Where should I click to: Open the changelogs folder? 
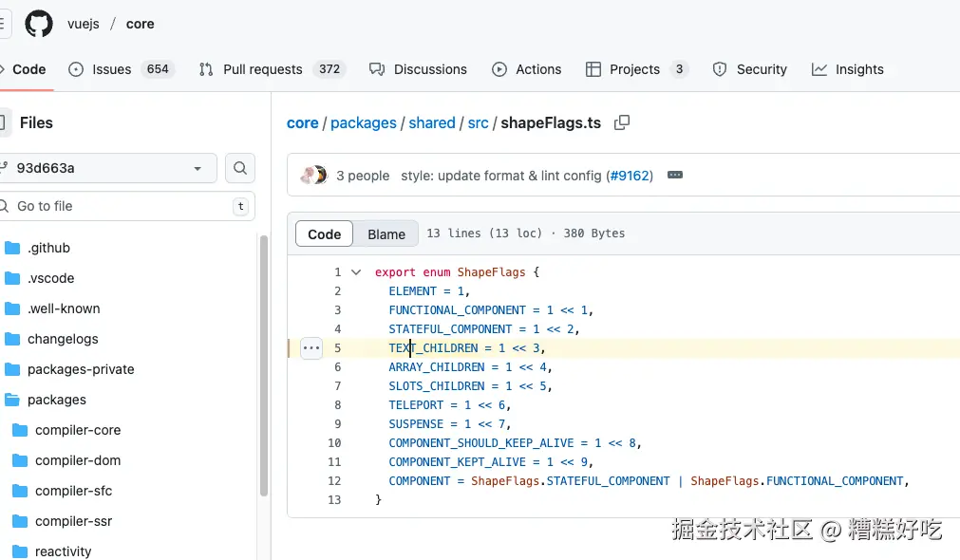click(63, 339)
